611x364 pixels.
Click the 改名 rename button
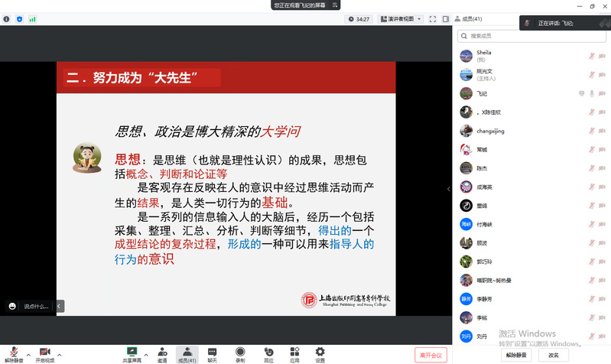pyautogui.click(x=554, y=355)
